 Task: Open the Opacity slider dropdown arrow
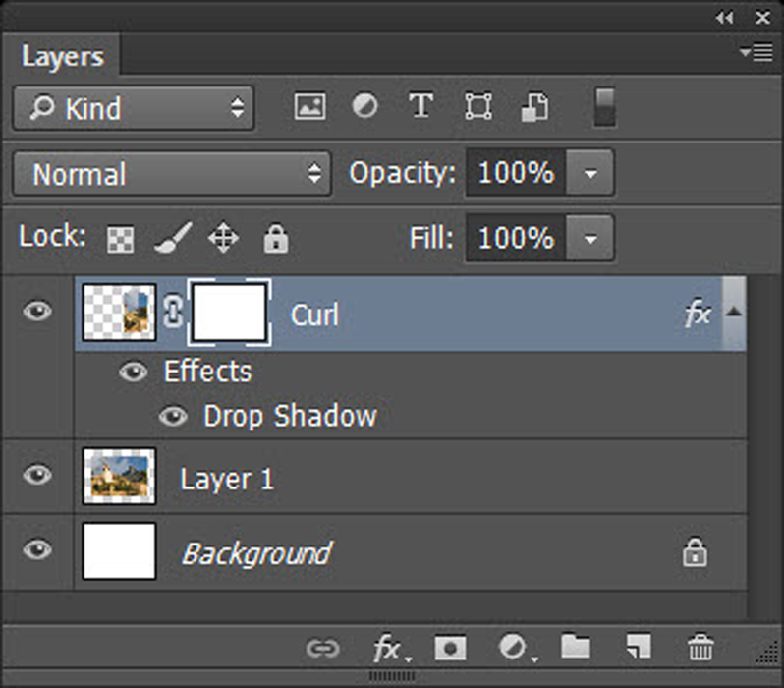[590, 173]
